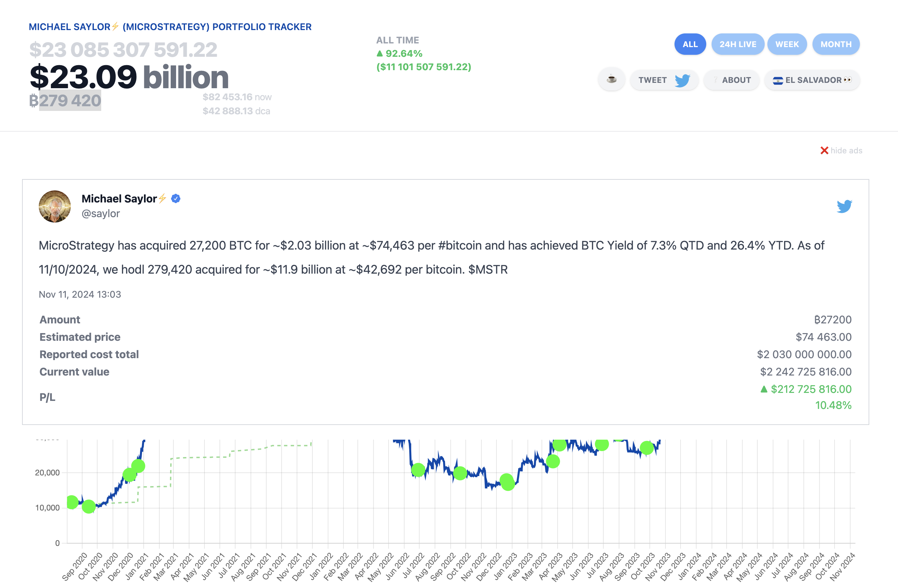Click the ₿27200 amount value
The width and height of the screenshot is (898, 588).
click(833, 320)
